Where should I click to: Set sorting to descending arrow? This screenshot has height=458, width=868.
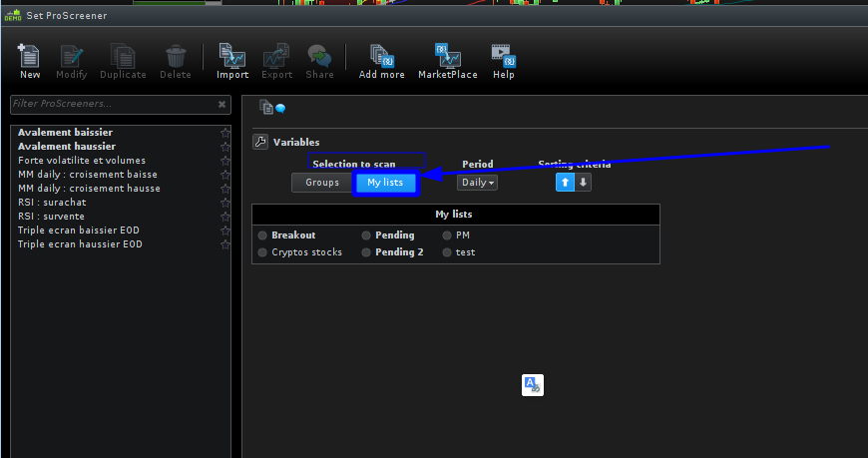point(583,183)
